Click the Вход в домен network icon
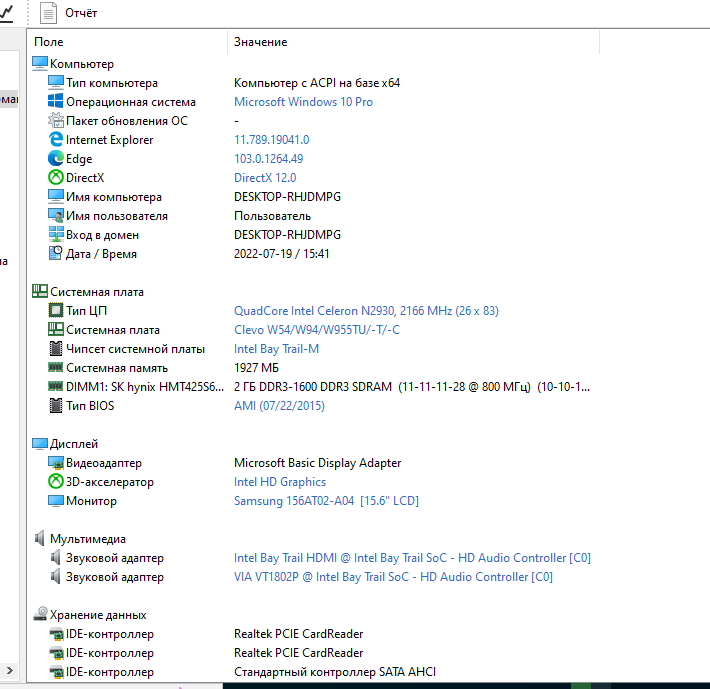The height and width of the screenshot is (689, 710). coord(56,234)
